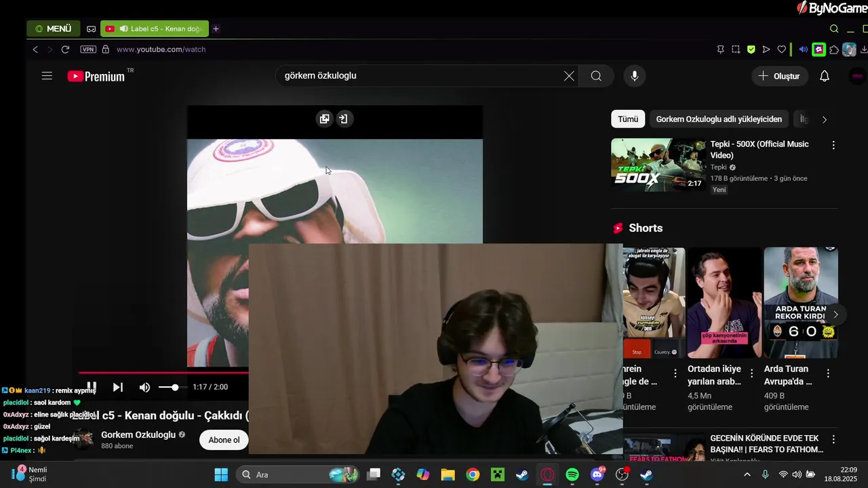Toggle the video sidebar panel icon
This screenshot has height=488, width=868.
343,119
